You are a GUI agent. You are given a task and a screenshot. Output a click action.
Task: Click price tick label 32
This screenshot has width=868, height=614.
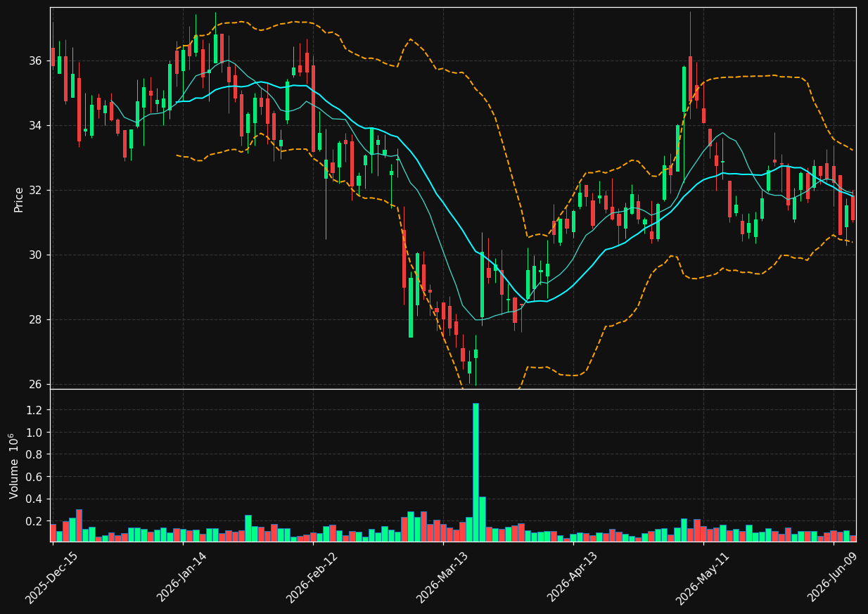click(36, 190)
